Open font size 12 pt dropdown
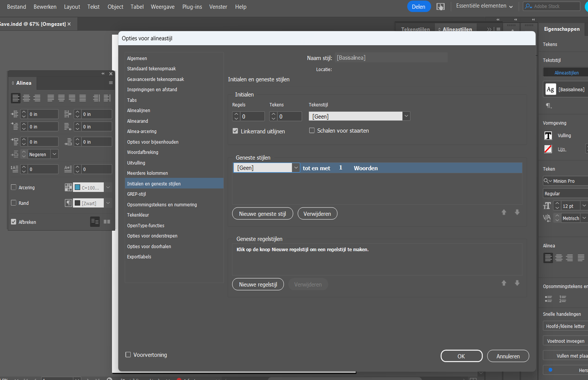This screenshot has width=588, height=380. coord(584,206)
